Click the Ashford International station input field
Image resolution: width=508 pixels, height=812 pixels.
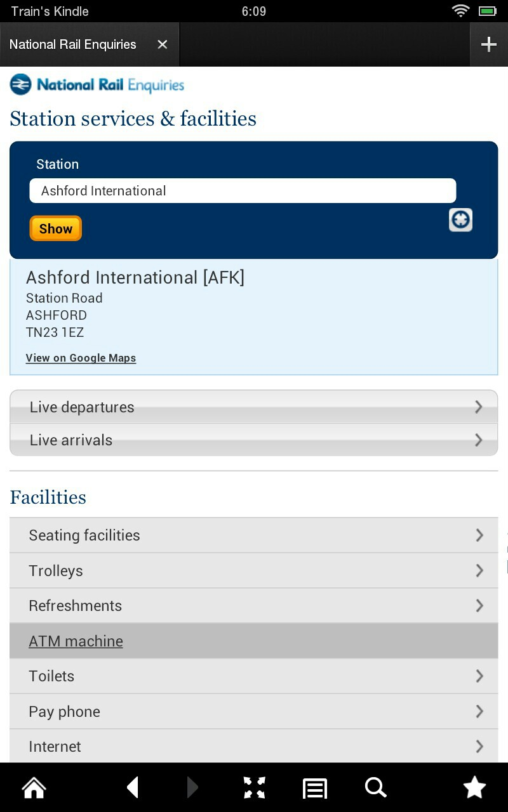(x=243, y=190)
